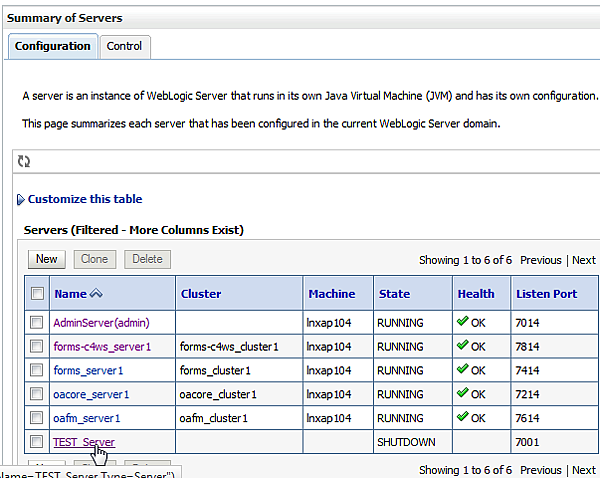Click the listen port 7614 cell
This screenshot has height=478, width=600.
pyautogui.click(x=554, y=418)
